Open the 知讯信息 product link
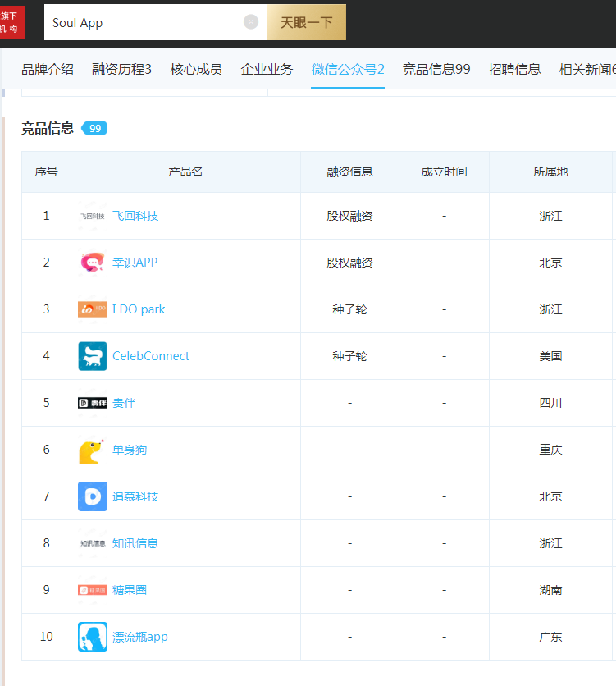The image size is (616, 686). pos(135,543)
